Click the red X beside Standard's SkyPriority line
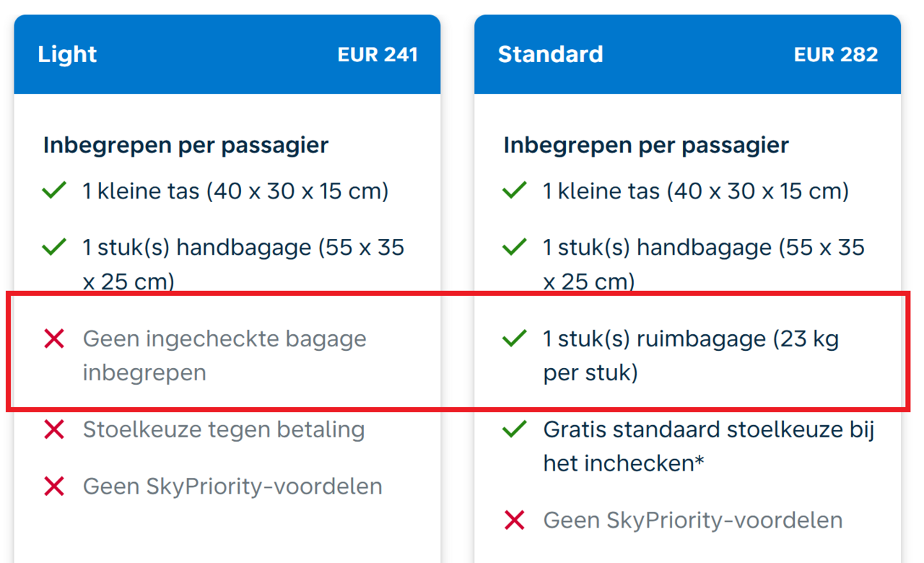This screenshot has width=924, height=563. point(514,520)
